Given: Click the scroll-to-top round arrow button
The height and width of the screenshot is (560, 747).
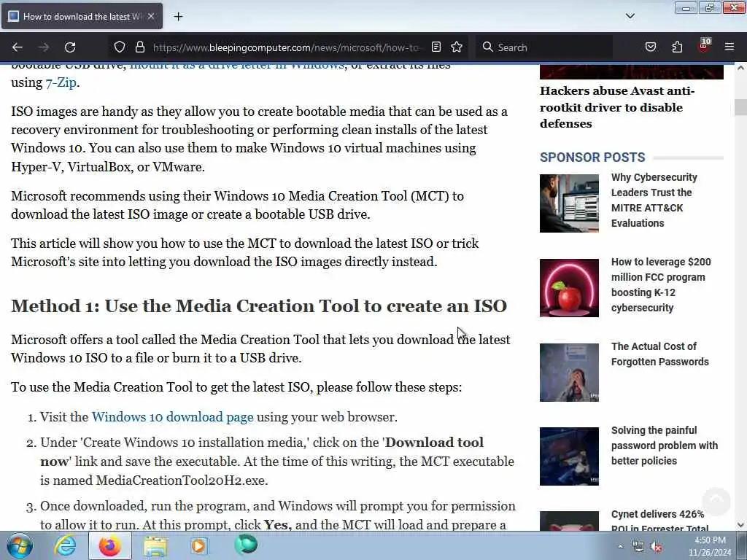Looking at the screenshot, I should click(716, 501).
